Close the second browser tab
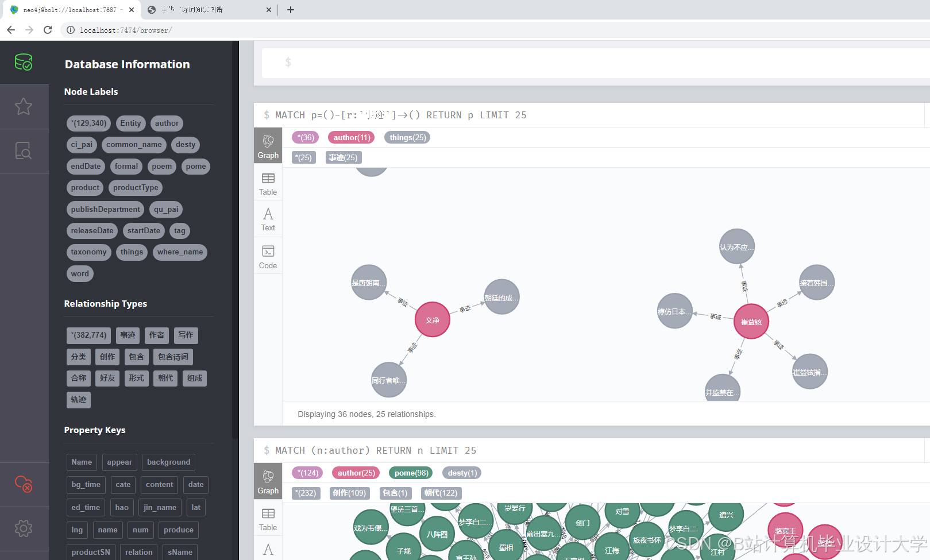The image size is (930, 560). (268, 10)
